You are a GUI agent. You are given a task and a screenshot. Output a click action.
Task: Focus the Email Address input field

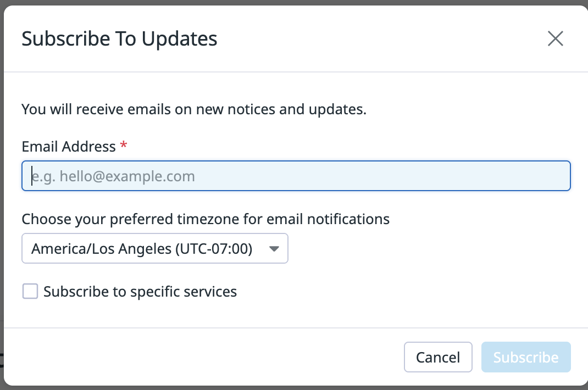296,176
